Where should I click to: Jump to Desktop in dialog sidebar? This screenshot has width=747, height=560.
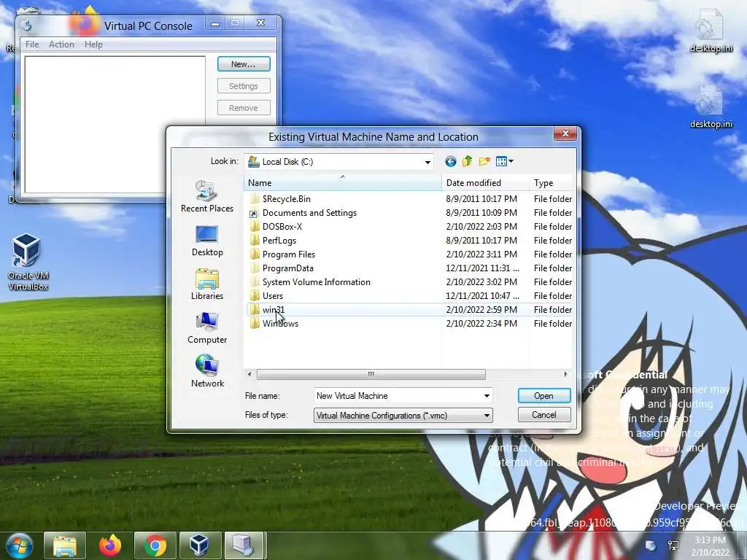pos(207,241)
